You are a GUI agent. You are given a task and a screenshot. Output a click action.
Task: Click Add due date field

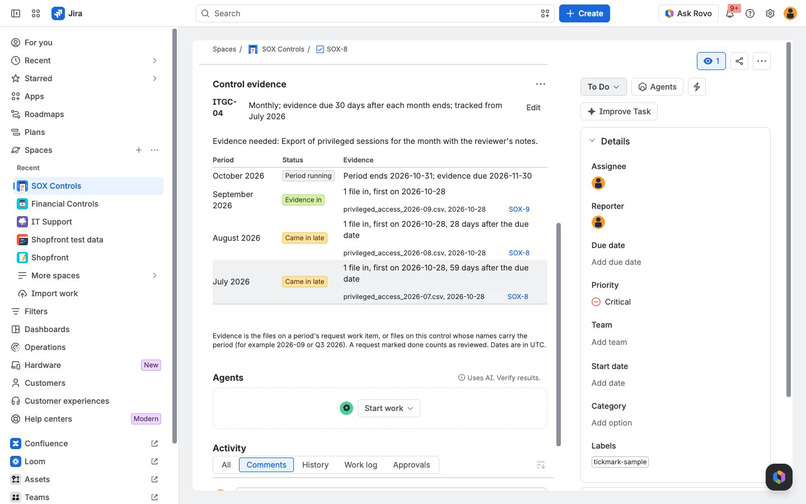(616, 262)
